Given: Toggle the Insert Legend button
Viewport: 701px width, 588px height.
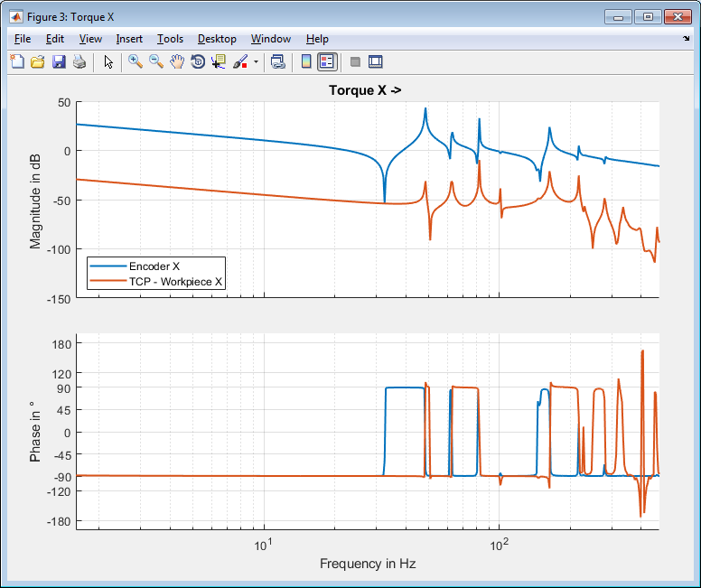Looking at the screenshot, I should (x=327, y=61).
